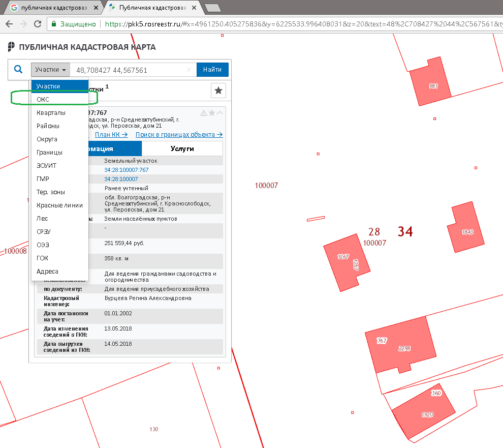This screenshot has width=503, height=448.
Task: Click the small star icon in result card
Action: pyautogui.click(x=212, y=113)
